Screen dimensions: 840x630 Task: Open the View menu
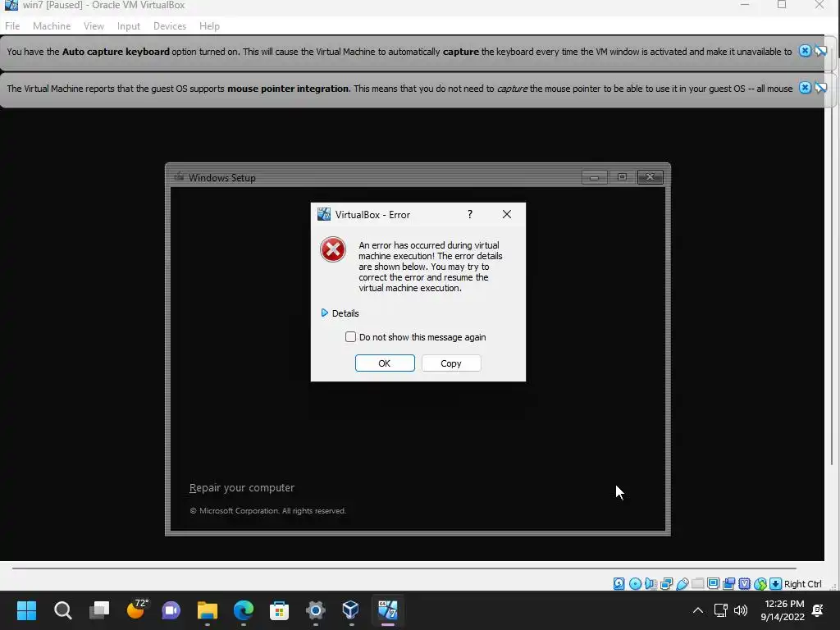coord(94,25)
